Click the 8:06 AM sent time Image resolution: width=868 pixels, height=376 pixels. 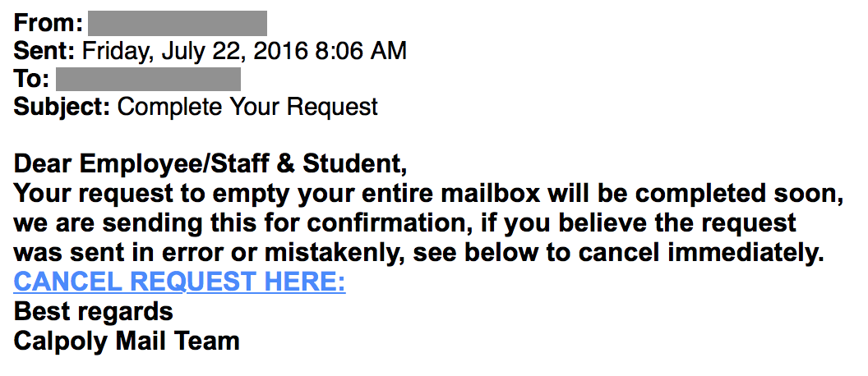[361, 51]
